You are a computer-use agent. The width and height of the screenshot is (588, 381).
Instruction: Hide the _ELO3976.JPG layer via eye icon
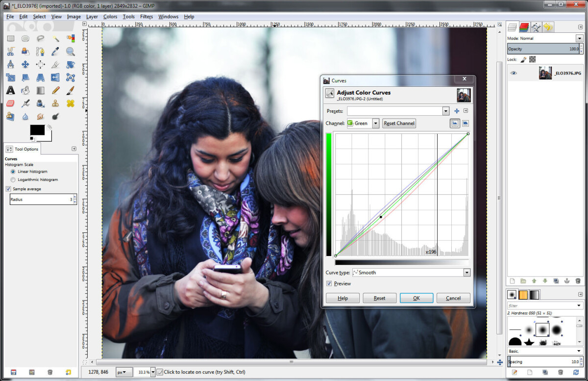point(514,73)
